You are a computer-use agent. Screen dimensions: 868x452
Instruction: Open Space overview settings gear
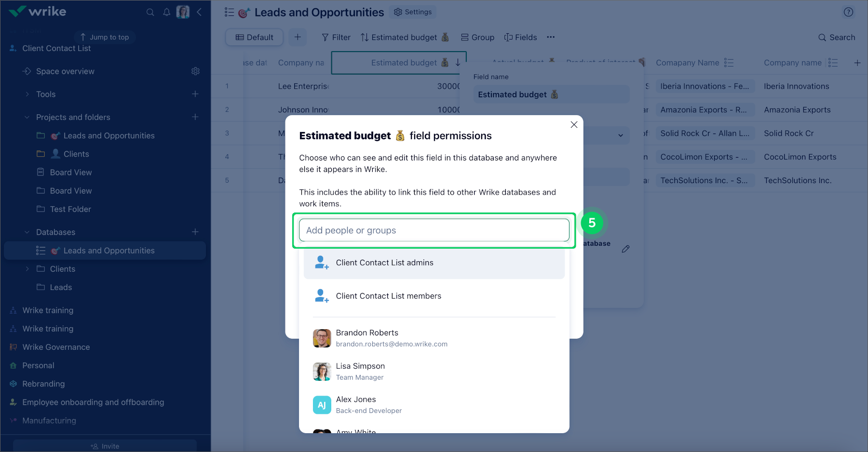tap(195, 71)
